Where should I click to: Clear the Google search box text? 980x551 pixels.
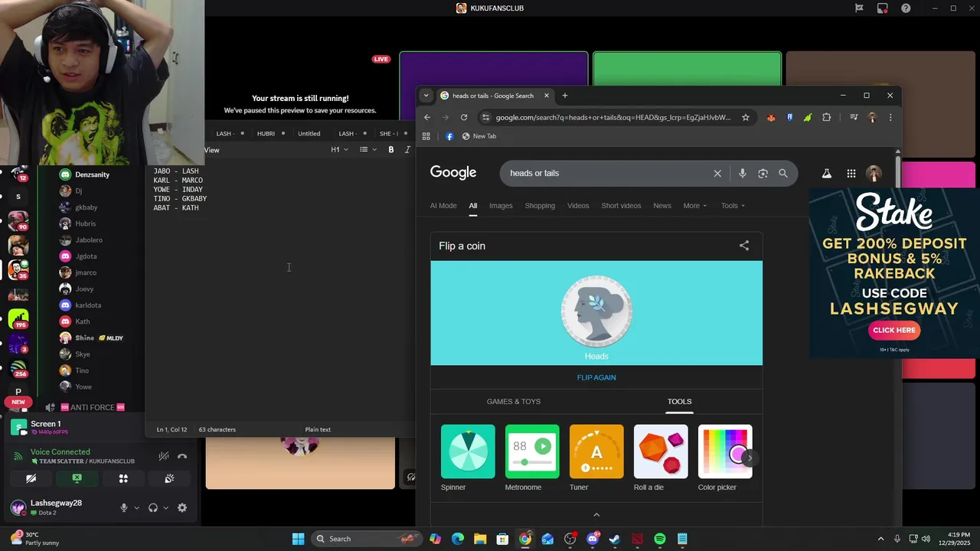click(x=717, y=174)
